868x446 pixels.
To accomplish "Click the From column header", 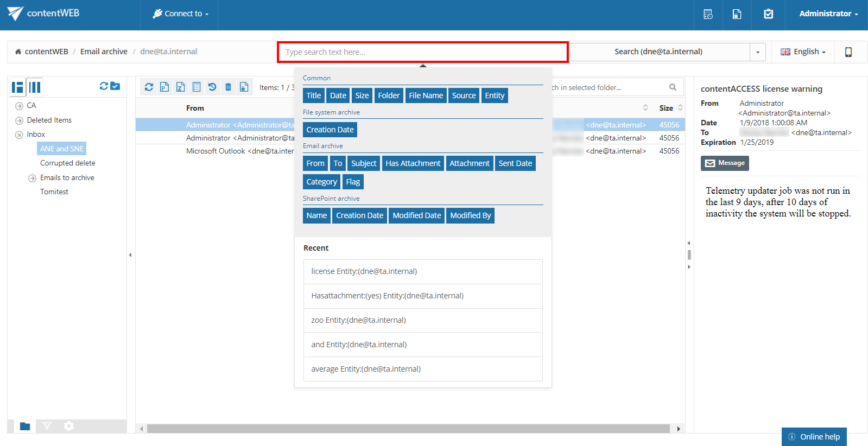I will coord(195,108).
